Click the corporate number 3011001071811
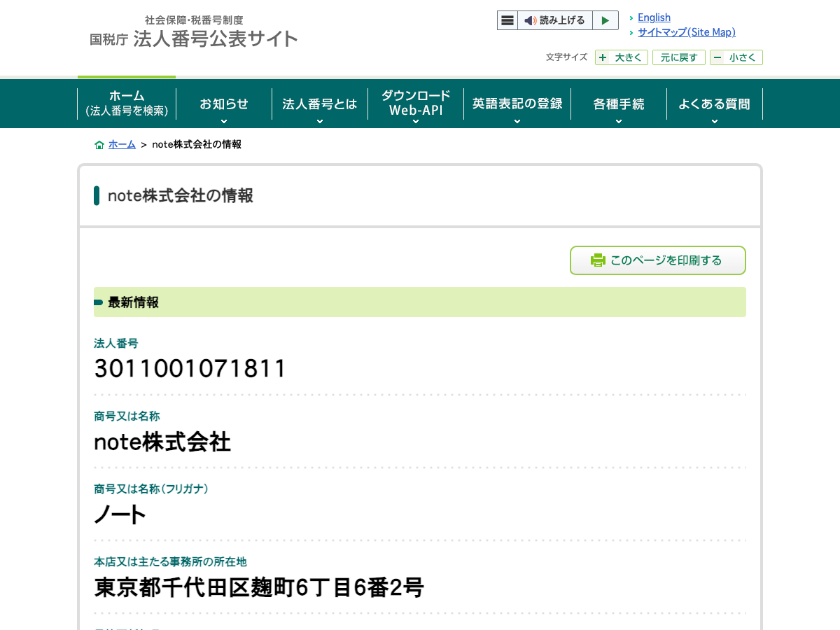Viewport: 840px width, 630px height. [x=190, y=369]
